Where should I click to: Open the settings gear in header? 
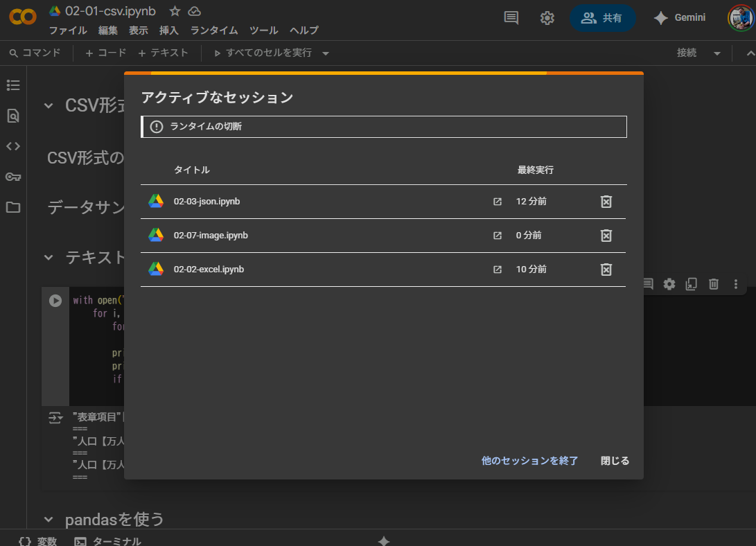tap(547, 18)
